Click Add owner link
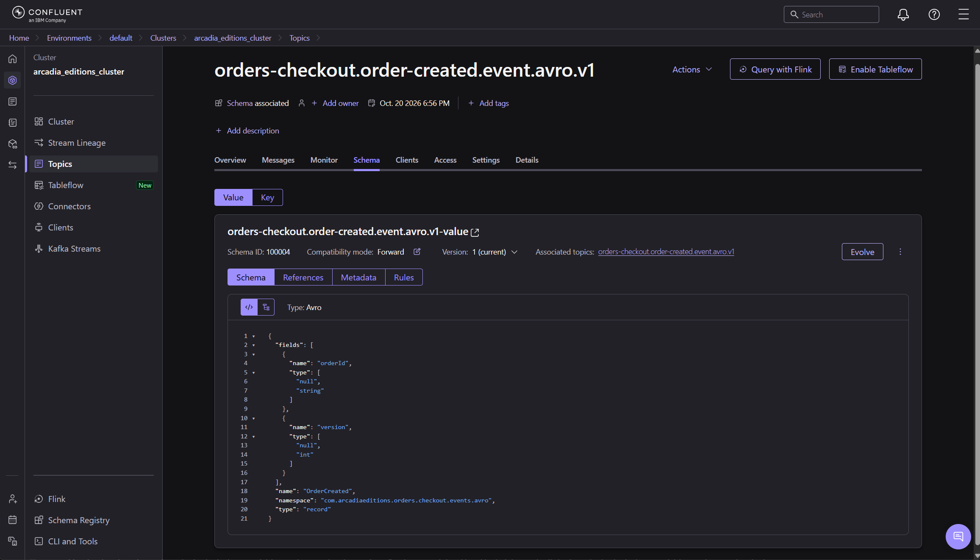 pyautogui.click(x=335, y=103)
